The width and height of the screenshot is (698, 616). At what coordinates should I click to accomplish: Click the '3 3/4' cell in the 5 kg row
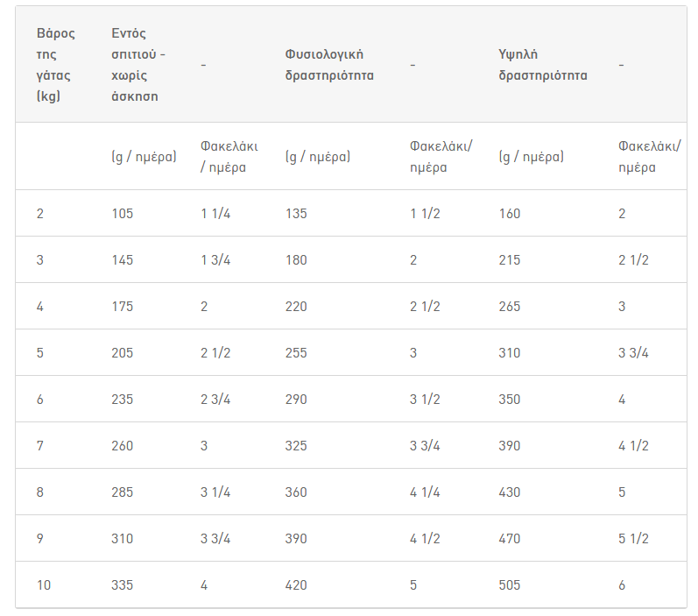coord(633,353)
